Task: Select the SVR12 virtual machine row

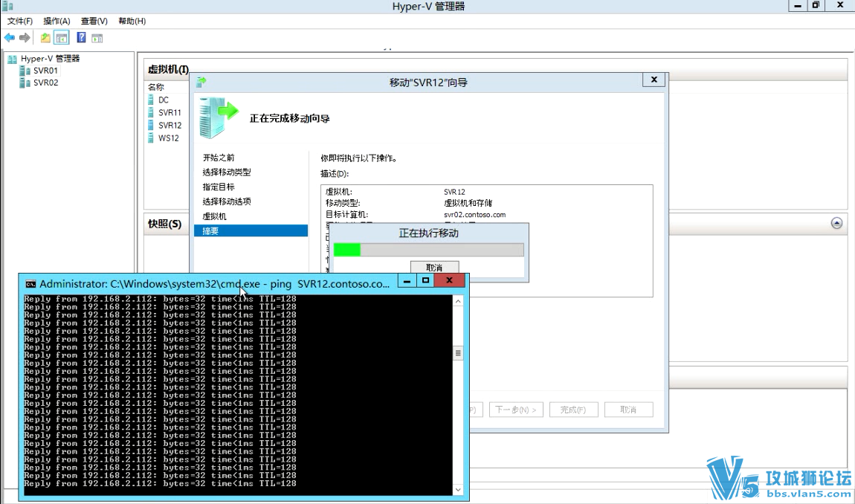Action: click(x=170, y=125)
